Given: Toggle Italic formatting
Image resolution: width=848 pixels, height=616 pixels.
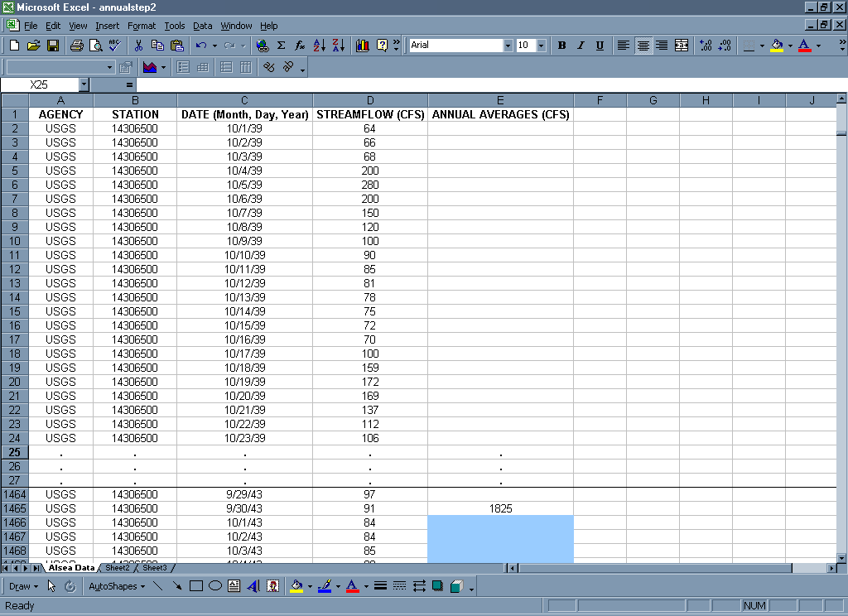Looking at the screenshot, I should click(x=581, y=46).
